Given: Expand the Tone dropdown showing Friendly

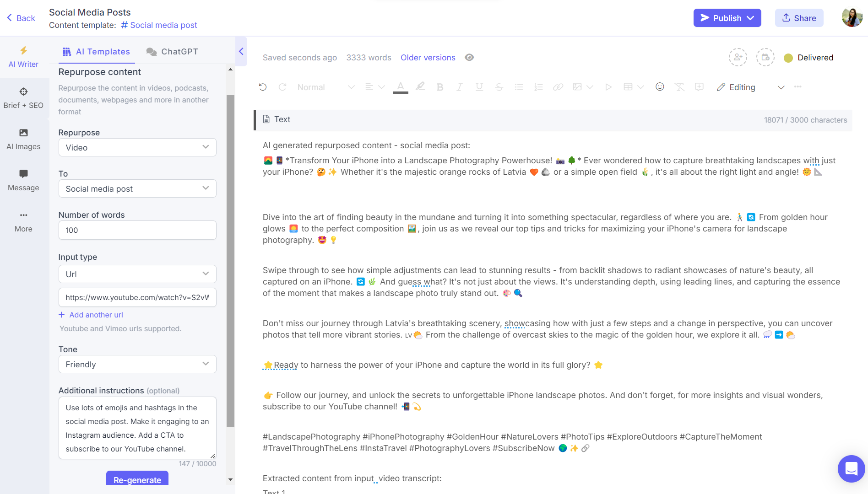Looking at the screenshot, I should [137, 364].
